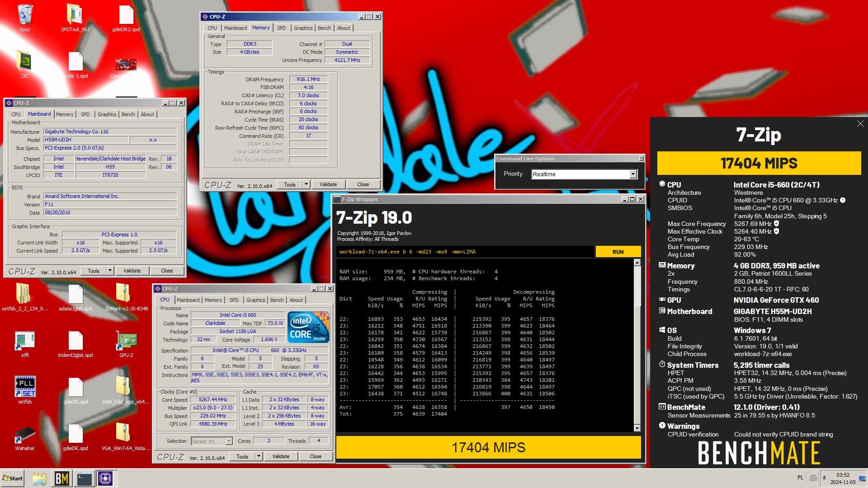Close the Command Line Options window
868x488 pixels.
coord(641,158)
